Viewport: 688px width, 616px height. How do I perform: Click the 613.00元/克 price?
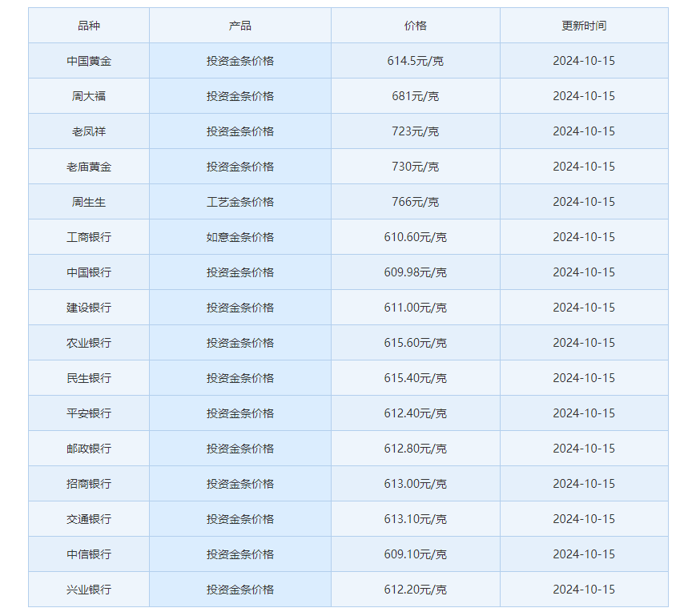click(415, 484)
